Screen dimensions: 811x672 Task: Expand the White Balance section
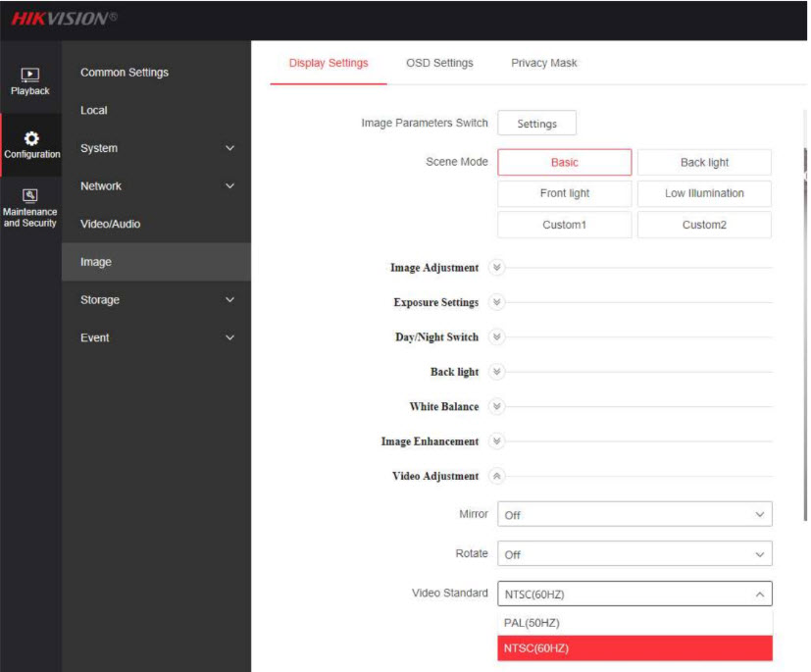click(x=496, y=406)
